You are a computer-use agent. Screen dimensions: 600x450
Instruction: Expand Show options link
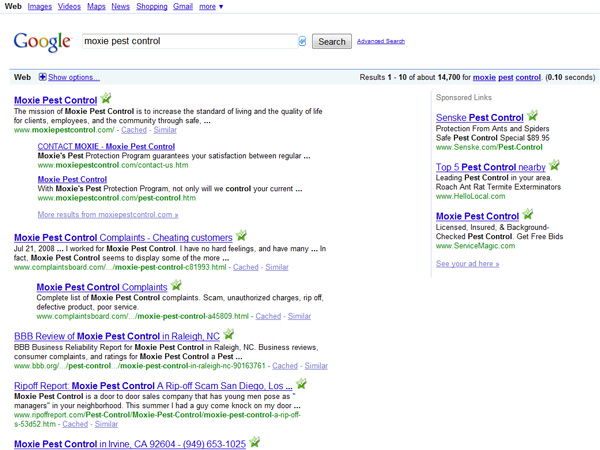coord(74,77)
